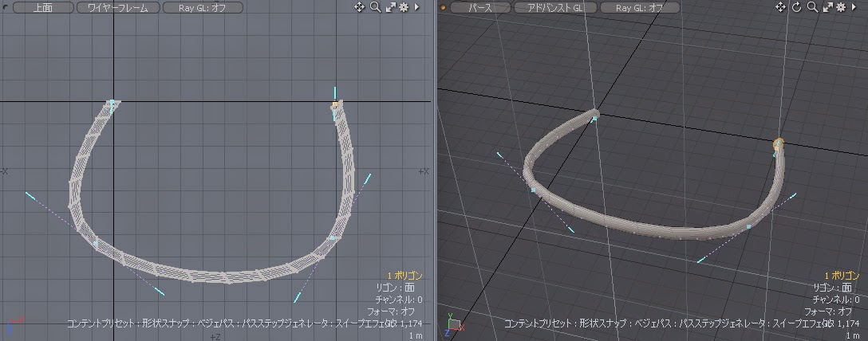Click the pan icon in perspective view
This screenshot has width=868, height=341.
pyautogui.click(x=781, y=7)
